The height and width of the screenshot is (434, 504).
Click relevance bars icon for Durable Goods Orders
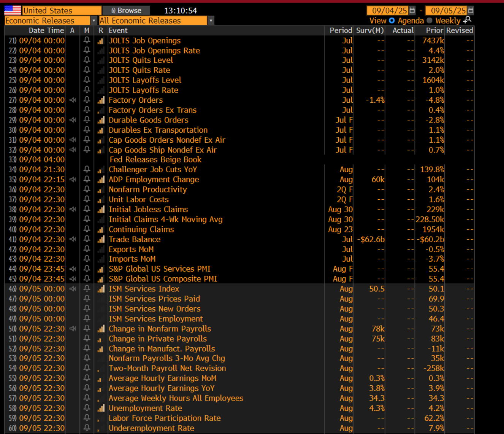pos(101,120)
